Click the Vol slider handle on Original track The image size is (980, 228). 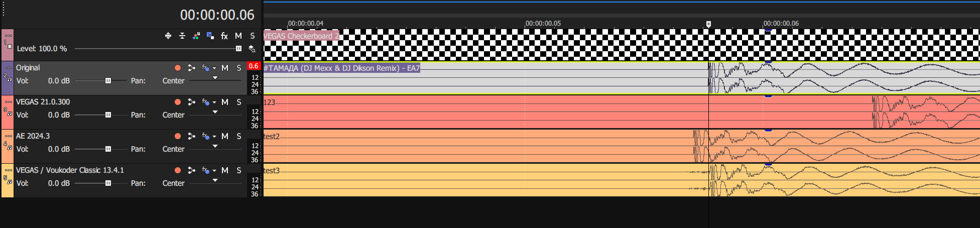tap(108, 81)
